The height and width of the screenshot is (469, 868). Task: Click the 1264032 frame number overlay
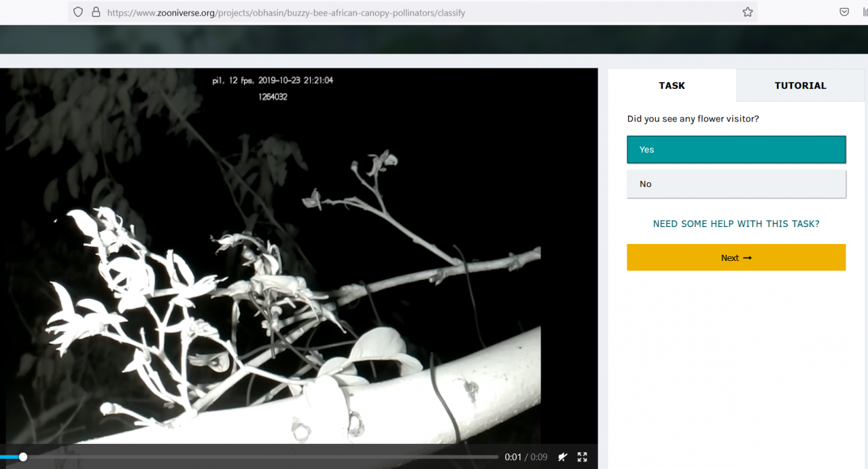(x=273, y=97)
